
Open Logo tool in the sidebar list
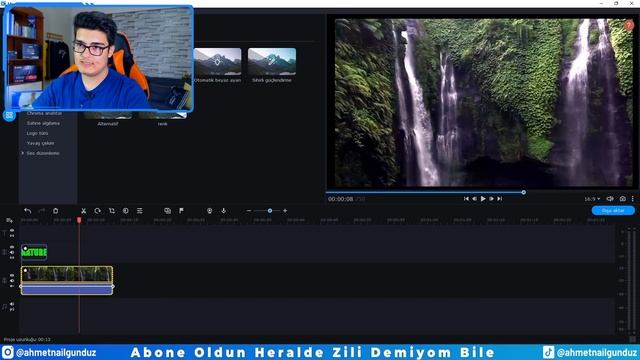[x=38, y=133]
